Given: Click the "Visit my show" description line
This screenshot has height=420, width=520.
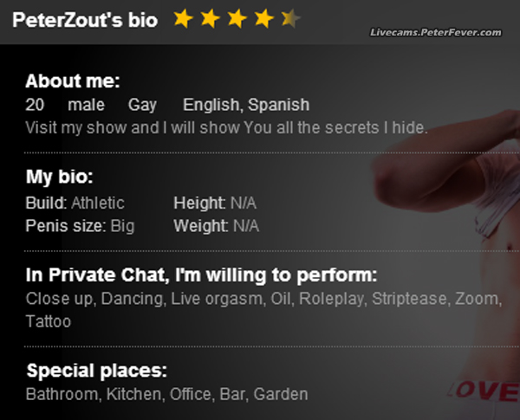Looking at the screenshot, I should pyautogui.click(x=225, y=127).
